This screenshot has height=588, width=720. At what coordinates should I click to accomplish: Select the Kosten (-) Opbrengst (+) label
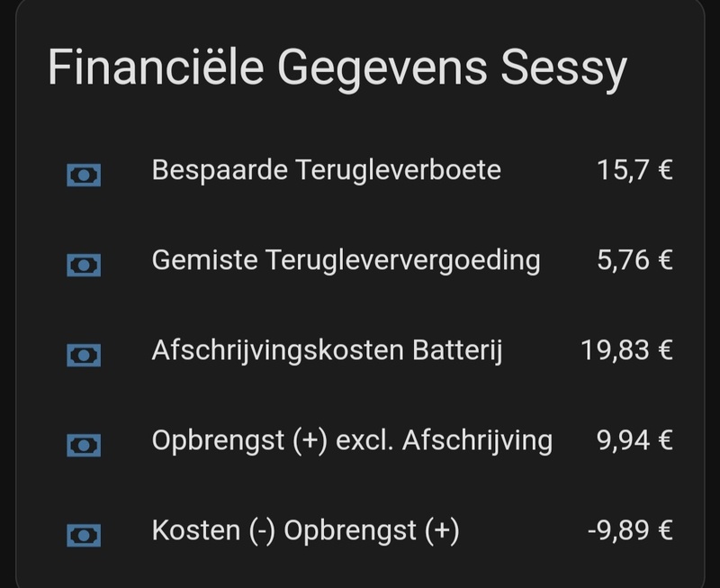pyautogui.click(x=305, y=531)
